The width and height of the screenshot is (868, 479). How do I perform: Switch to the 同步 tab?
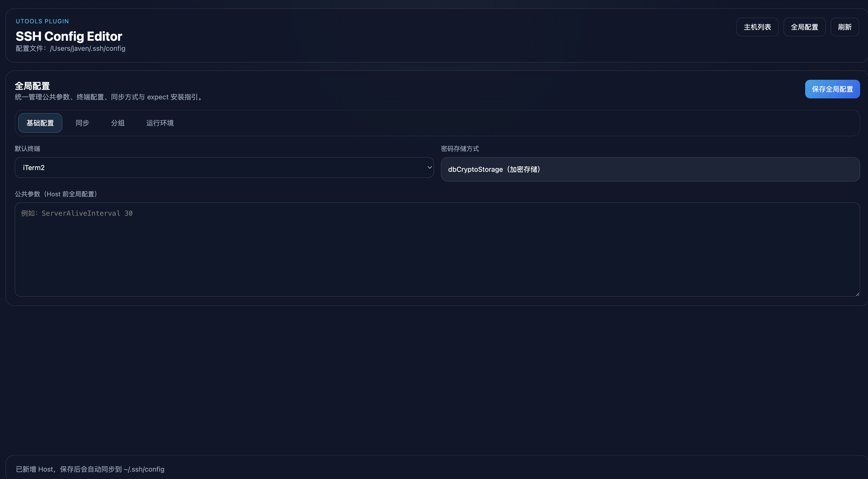[x=82, y=123]
